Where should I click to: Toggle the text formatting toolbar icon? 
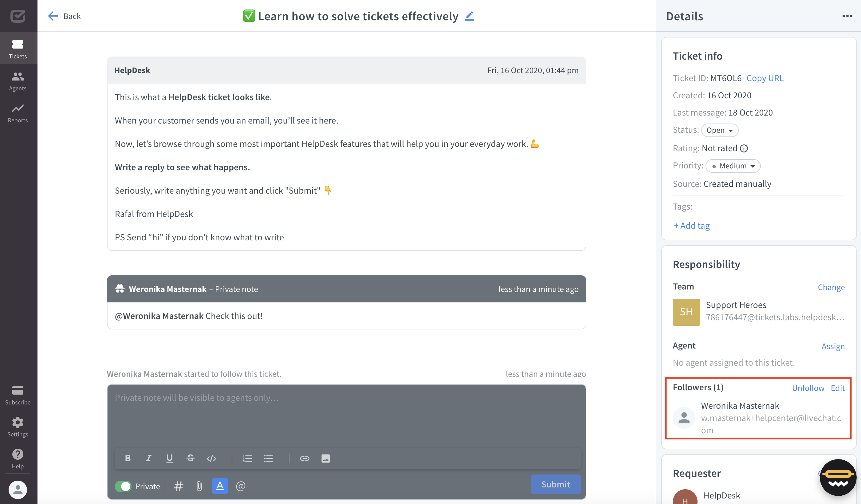coord(220,486)
